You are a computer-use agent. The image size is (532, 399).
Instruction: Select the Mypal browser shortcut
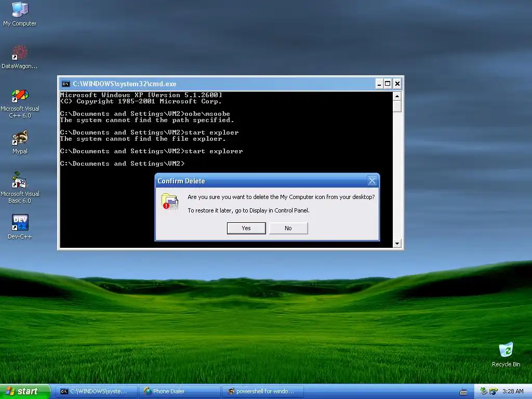coord(20,142)
